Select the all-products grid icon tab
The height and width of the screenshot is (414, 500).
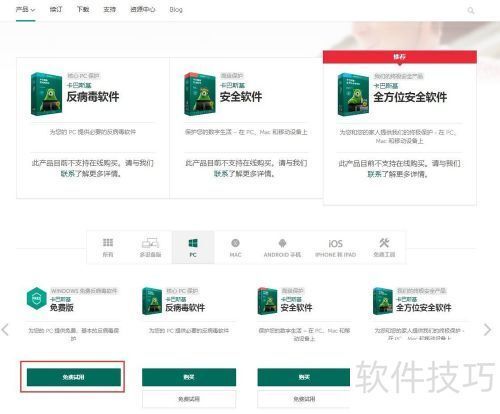[108, 247]
